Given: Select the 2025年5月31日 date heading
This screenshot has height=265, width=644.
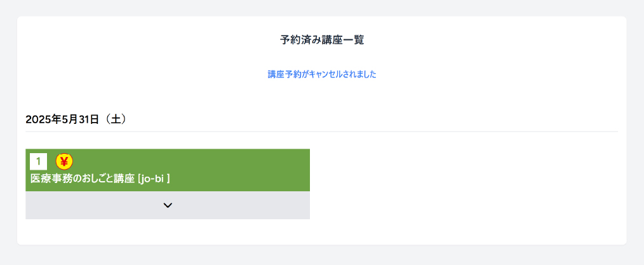Looking at the screenshot, I should (62, 119).
